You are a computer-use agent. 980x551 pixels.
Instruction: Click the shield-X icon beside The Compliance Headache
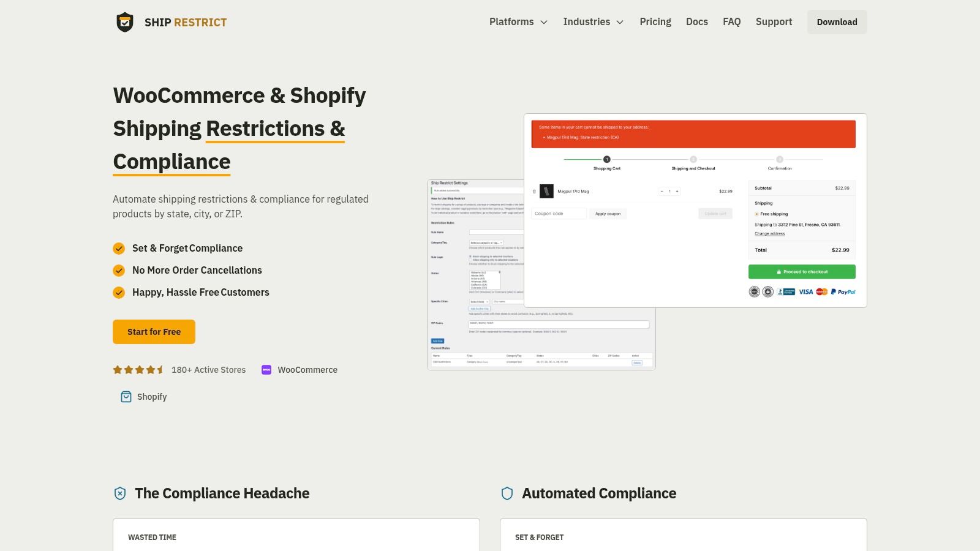coord(120,493)
